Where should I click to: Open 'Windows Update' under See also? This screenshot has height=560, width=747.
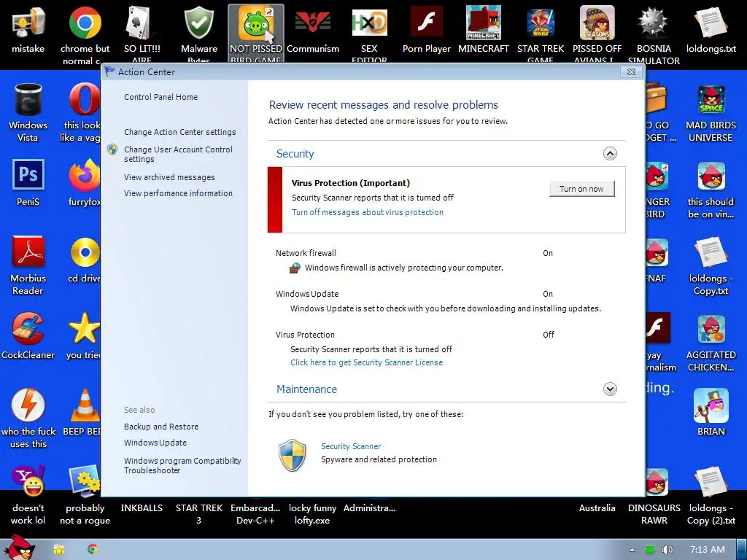(x=155, y=443)
